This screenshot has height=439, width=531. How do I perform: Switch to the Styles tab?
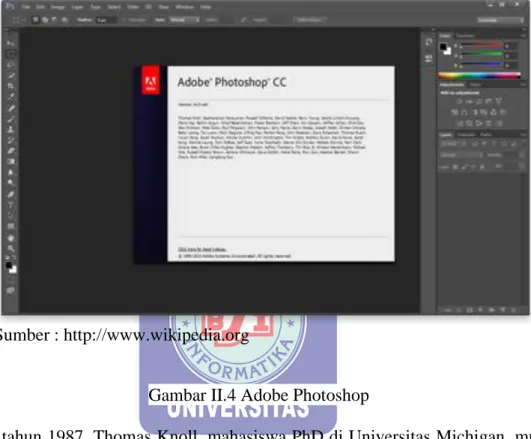tap(475, 85)
